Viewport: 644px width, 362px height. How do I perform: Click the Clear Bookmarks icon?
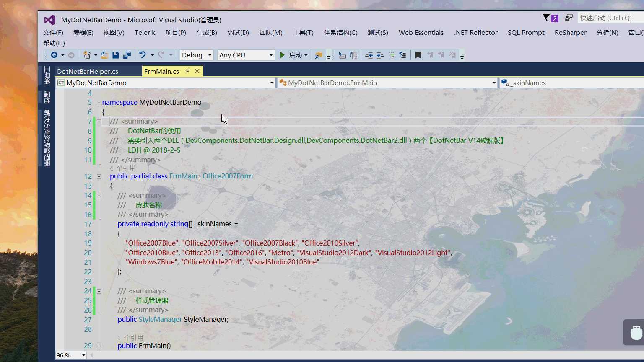452,55
